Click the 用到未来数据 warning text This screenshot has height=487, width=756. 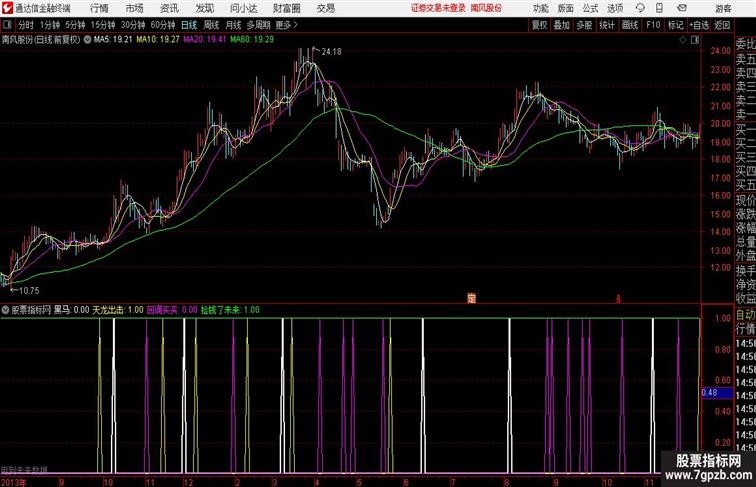click(x=24, y=470)
